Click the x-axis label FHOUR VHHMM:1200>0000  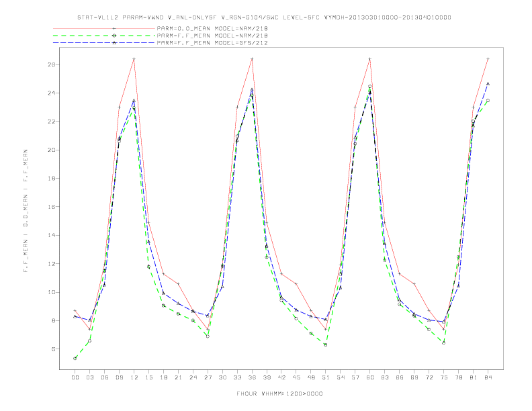(279, 394)
